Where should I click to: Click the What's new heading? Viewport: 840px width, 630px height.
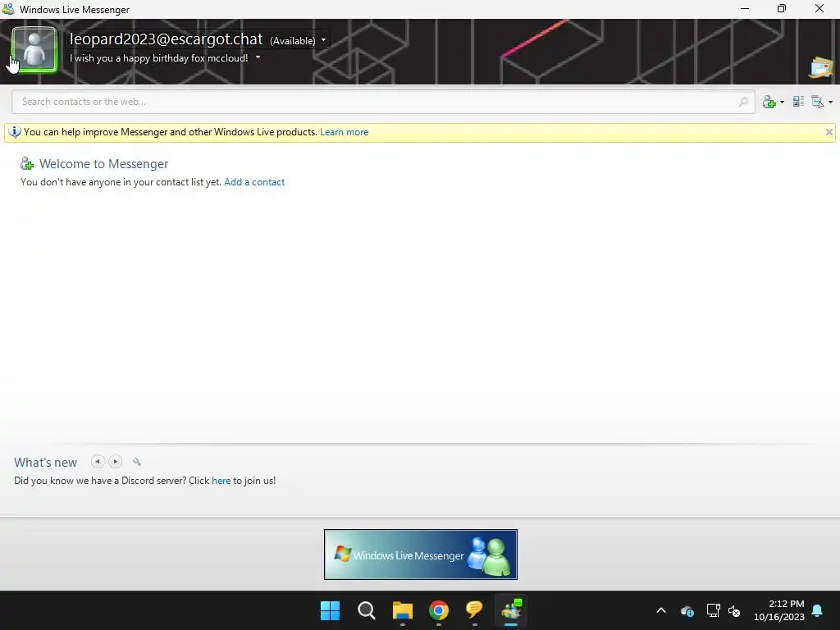[46, 463]
